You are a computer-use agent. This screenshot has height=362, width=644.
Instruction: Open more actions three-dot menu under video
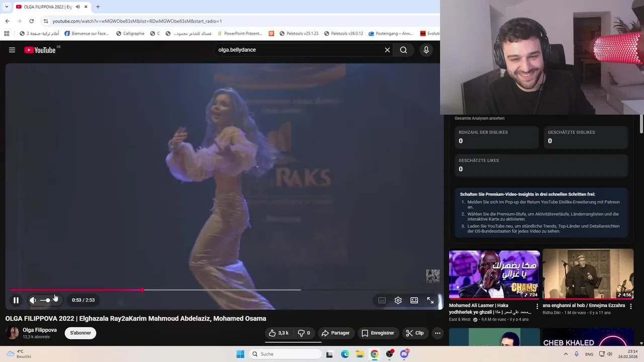pos(438,333)
